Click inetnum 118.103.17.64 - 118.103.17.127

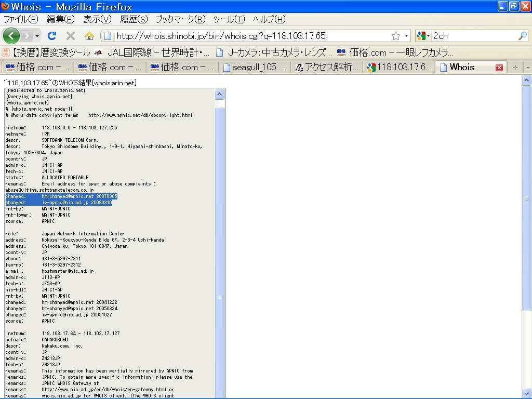click(x=81, y=334)
